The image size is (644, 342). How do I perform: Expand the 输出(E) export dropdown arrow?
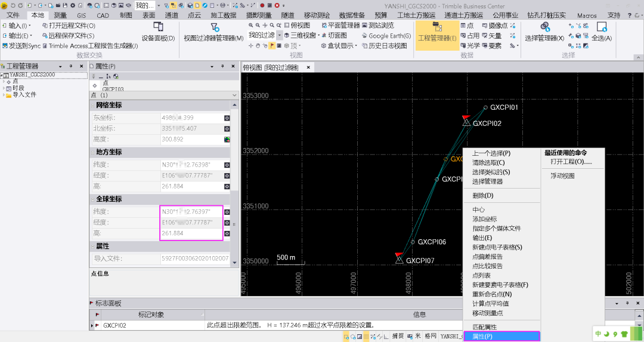pos(31,36)
